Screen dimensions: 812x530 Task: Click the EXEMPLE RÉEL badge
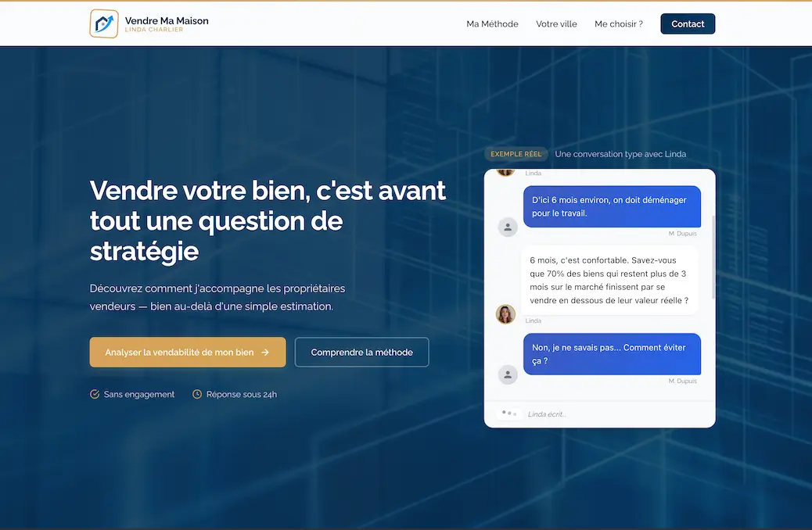point(516,154)
